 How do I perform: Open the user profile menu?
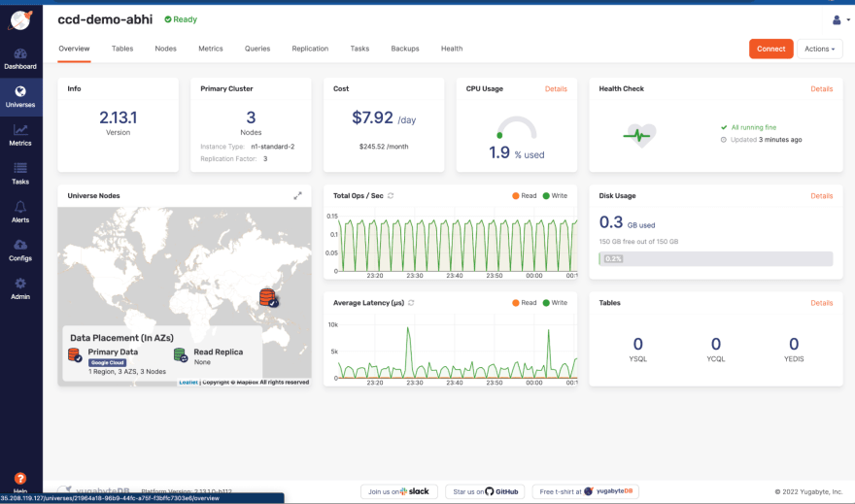click(x=840, y=19)
